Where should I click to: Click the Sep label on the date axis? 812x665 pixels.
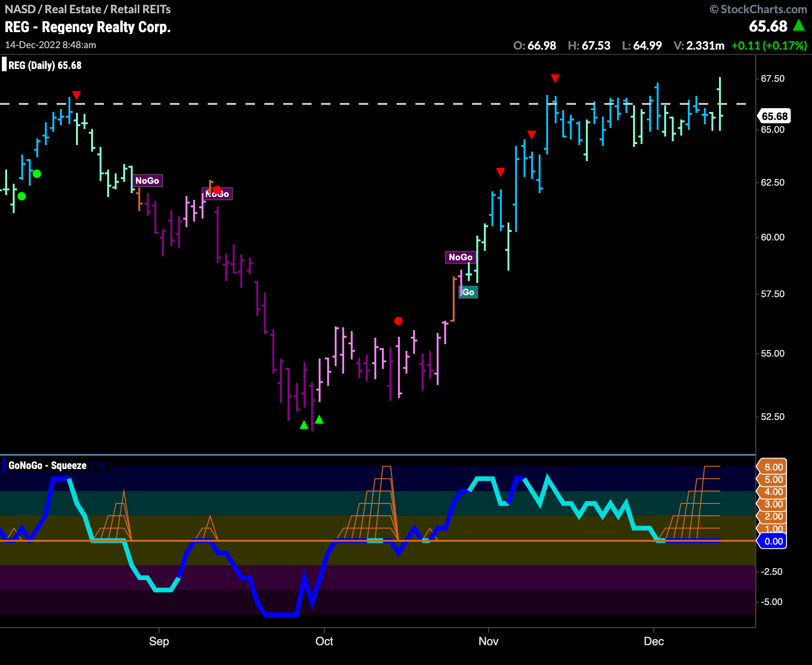click(159, 641)
